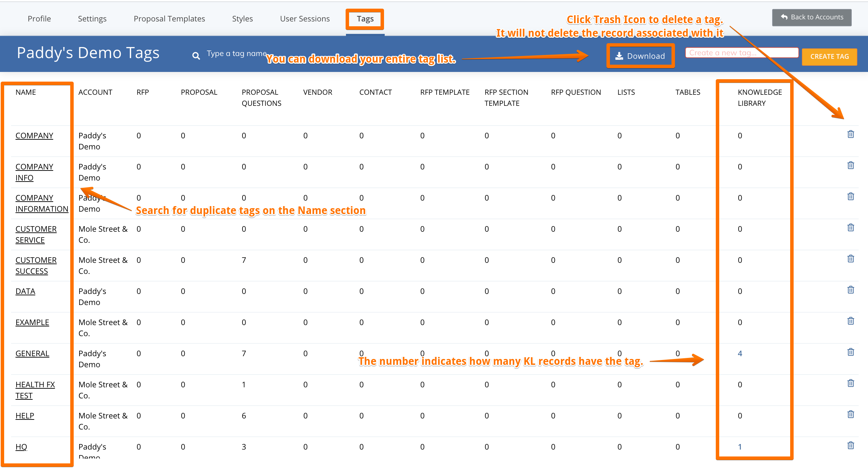View the User Sessions tab
This screenshot has height=471, width=868.
(x=305, y=19)
